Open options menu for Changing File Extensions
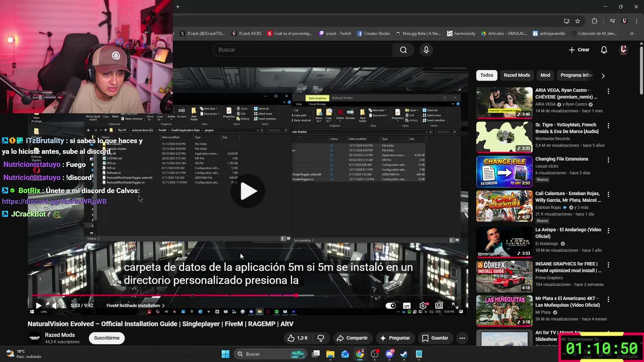The width and height of the screenshot is (644, 362). point(608,160)
